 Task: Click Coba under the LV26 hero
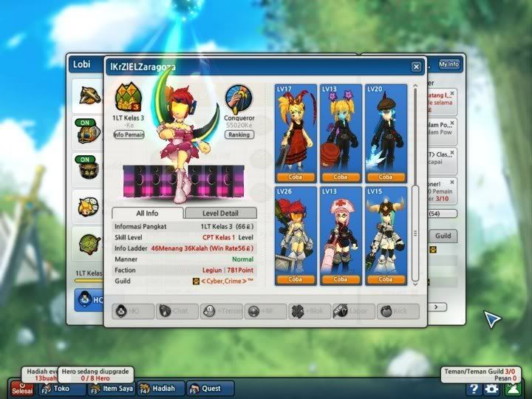tap(296, 279)
